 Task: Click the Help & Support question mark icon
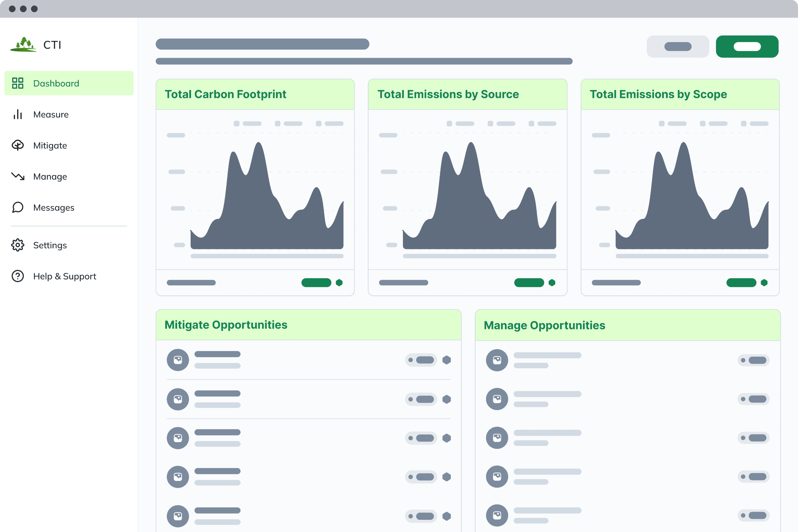pos(18,276)
